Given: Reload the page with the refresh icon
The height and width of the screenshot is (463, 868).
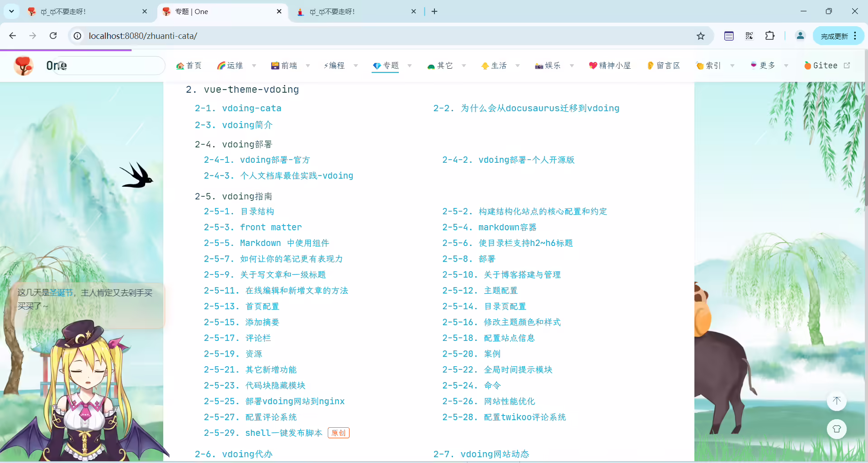Looking at the screenshot, I should click(x=53, y=36).
